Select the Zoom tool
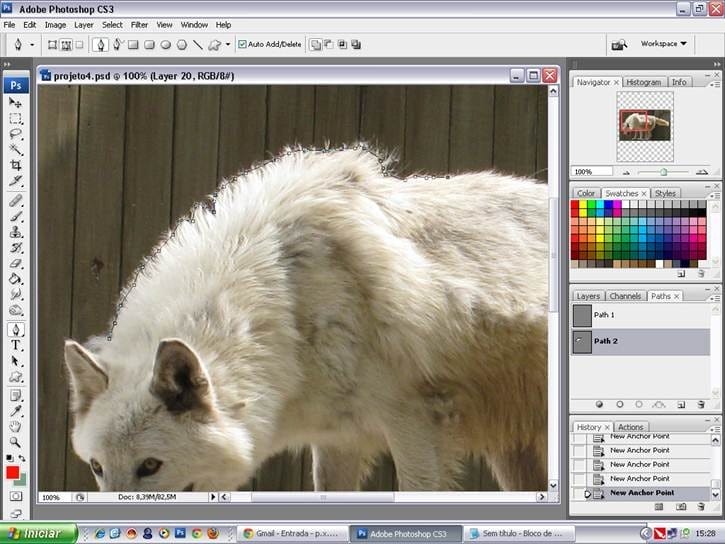The image size is (725, 544). pyautogui.click(x=16, y=442)
